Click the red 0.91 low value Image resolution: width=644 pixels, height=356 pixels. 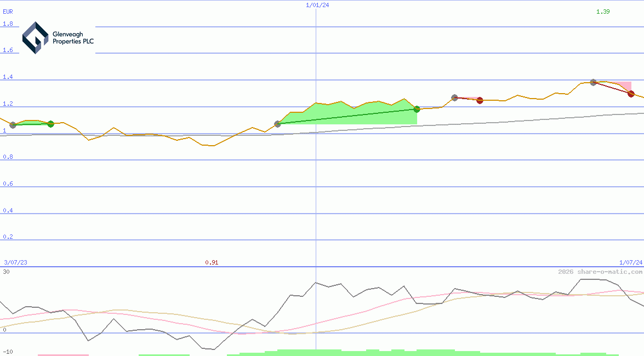click(x=212, y=262)
